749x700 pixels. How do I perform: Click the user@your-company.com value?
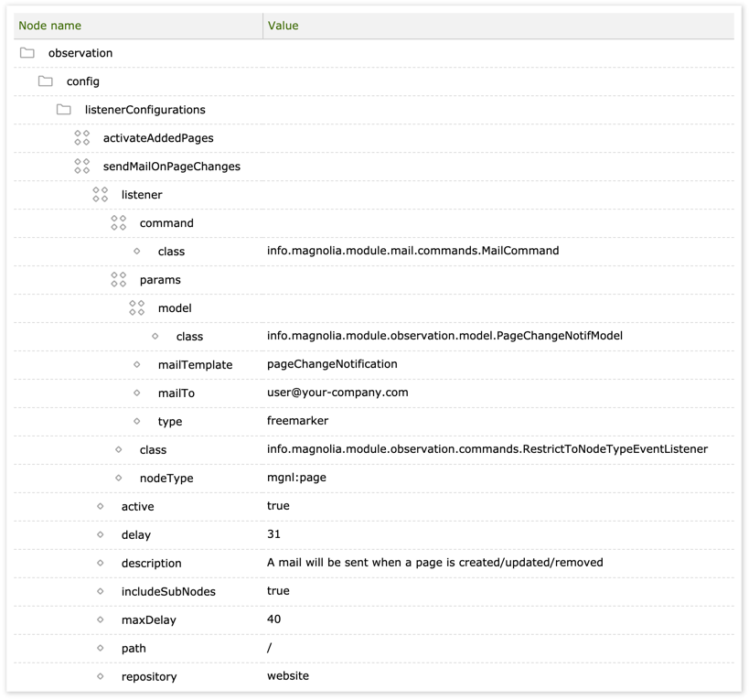point(337,393)
